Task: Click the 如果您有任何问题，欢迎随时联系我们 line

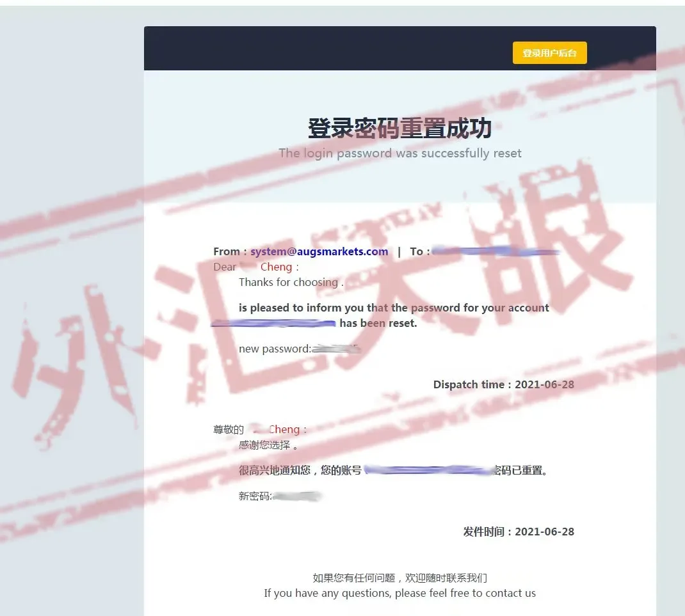Action: (x=399, y=578)
